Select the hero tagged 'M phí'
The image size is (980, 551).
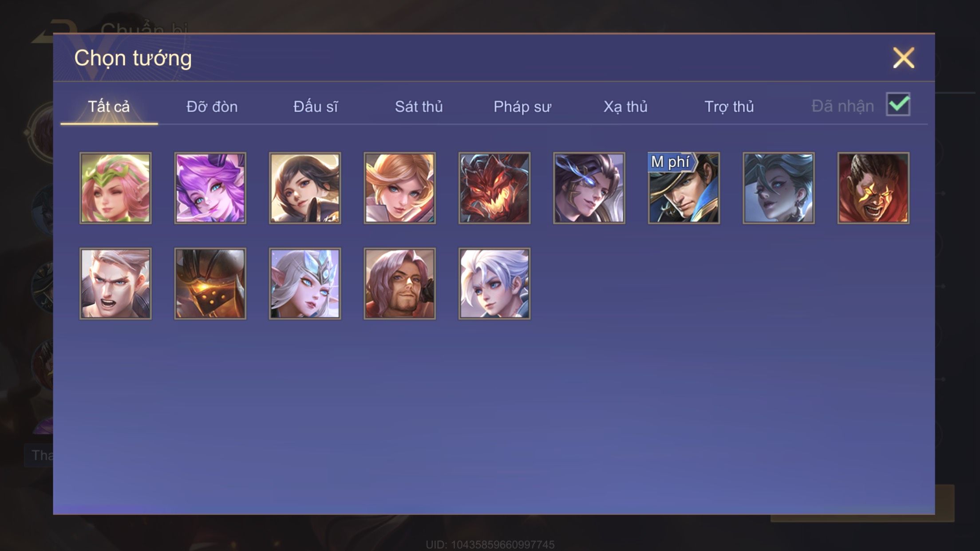coord(684,188)
